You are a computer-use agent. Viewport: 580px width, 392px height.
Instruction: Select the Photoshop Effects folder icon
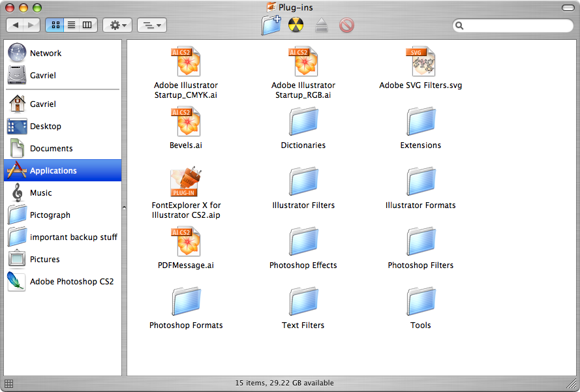pyautogui.click(x=303, y=241)
